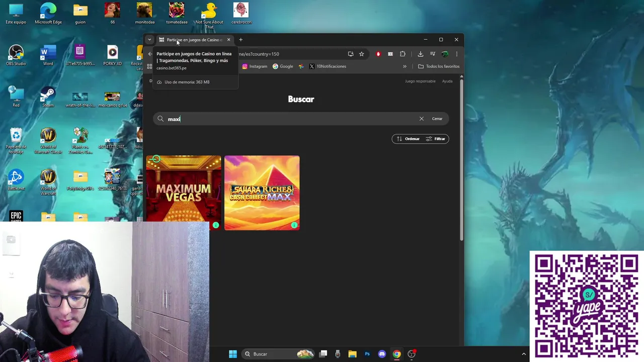Open the Chrome Extensions puzzle icon
644x362 pixels.
click(403, 54)
